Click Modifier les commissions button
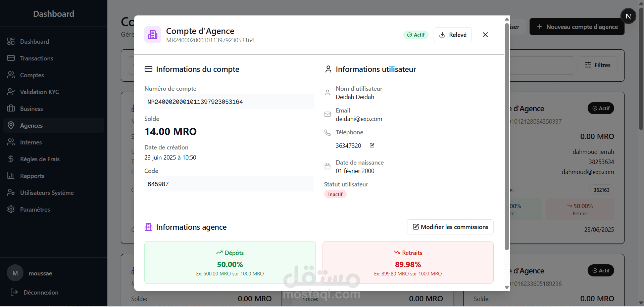This screenshot has height=307, width=644. [x=450, y=227]
